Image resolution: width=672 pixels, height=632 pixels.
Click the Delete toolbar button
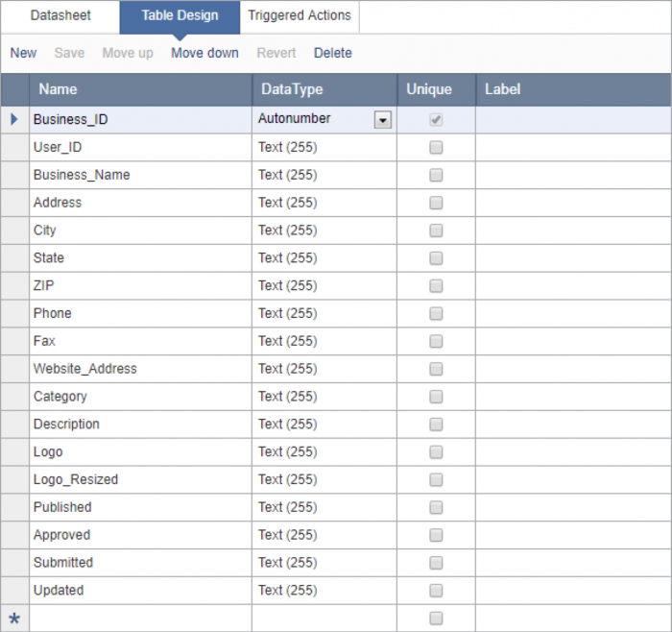[x=333, y=53]
